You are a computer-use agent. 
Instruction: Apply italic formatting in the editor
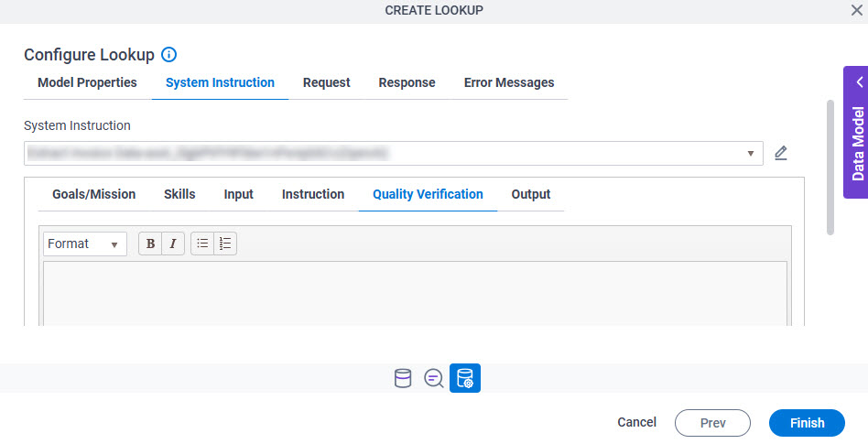tap(173, 244)
